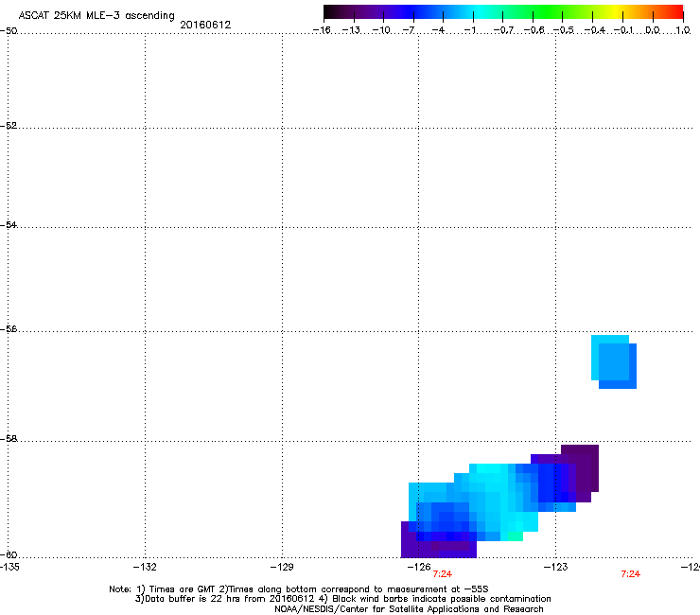Click the -132 longitude axis label
Image resolution: width=700 pixels, height=615 pixels.
pyautogui.click(x=145, y=567)
